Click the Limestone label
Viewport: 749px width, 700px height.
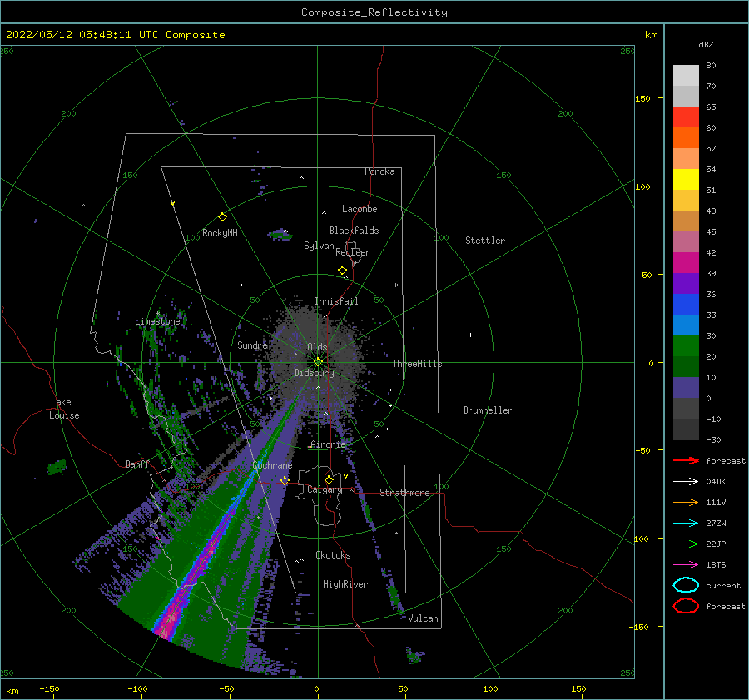157,321
